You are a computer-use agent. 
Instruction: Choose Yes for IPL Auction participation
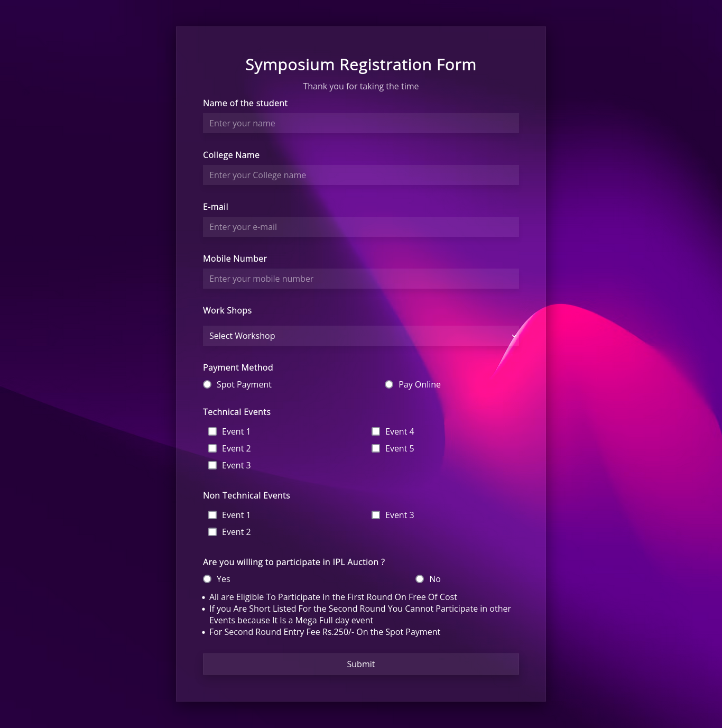click(x=207, y=579)
